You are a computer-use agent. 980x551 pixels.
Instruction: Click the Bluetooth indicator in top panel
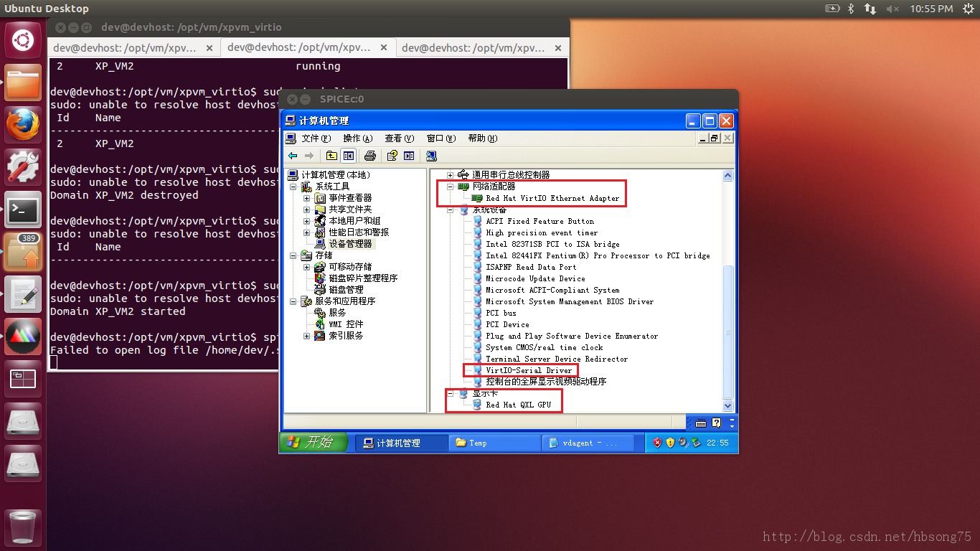pyautogui.click(x=851, y=9)
